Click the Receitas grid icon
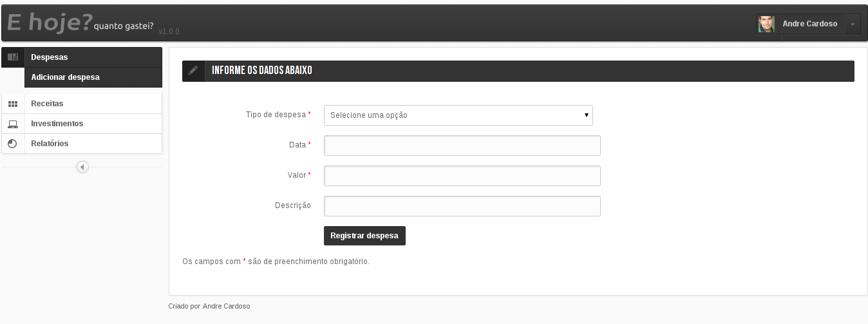Image resolution: width=868 pixels, height=324 pixels. [x=12, y=104]
